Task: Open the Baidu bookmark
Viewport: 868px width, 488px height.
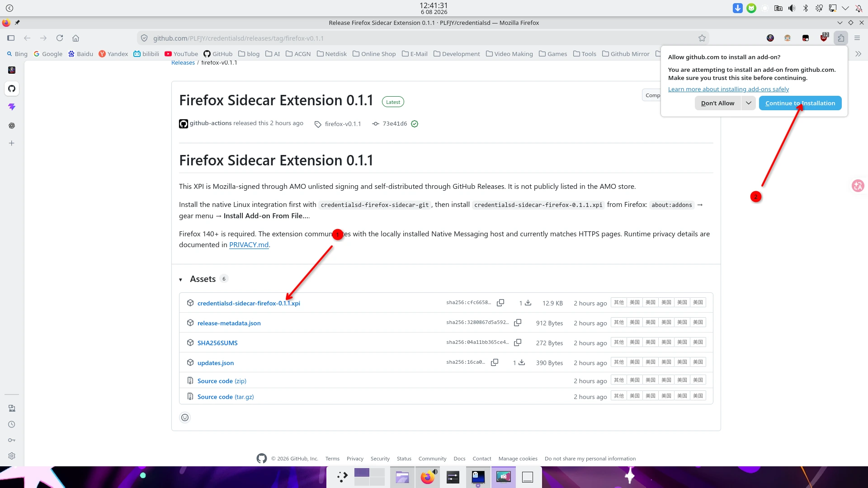Action: point(80,54)
